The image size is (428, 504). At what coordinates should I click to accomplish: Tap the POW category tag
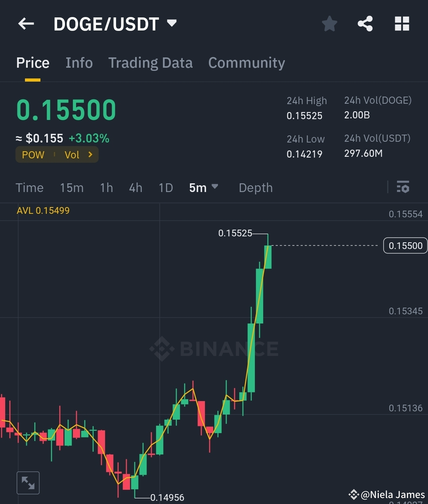[33, 154]
